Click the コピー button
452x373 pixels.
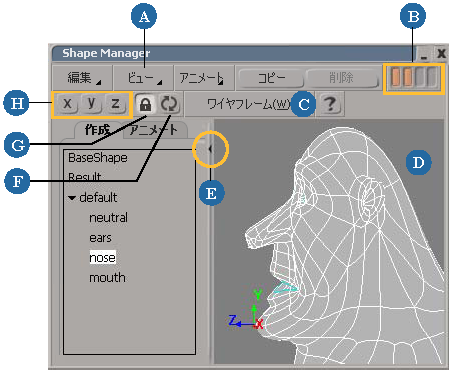pos(271,78)
